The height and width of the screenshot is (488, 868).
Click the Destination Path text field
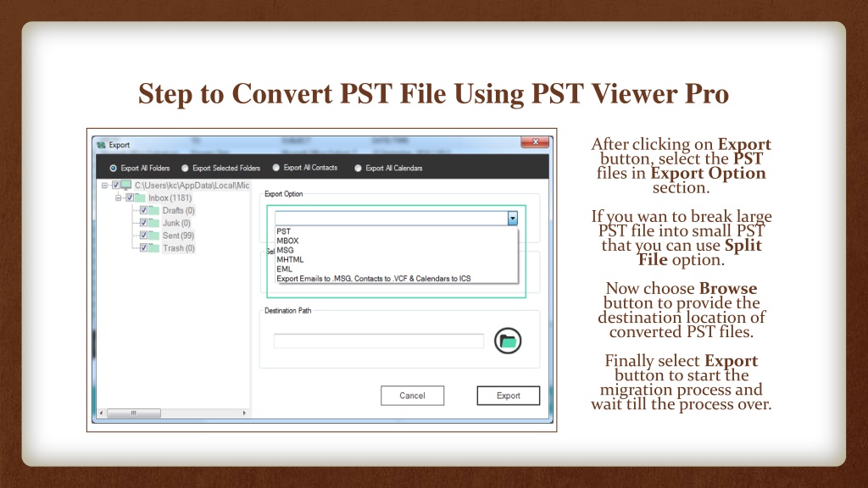coord(379,341)
